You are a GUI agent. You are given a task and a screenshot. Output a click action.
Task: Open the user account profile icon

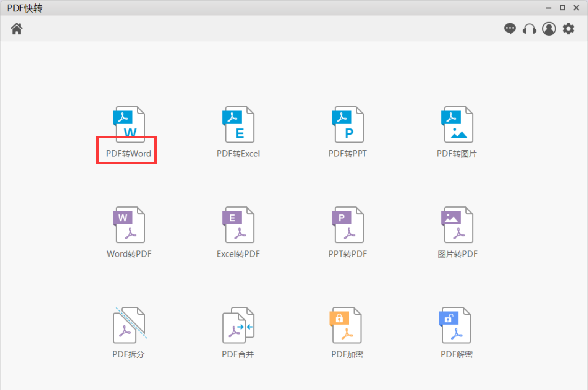[x=549, y=29]
